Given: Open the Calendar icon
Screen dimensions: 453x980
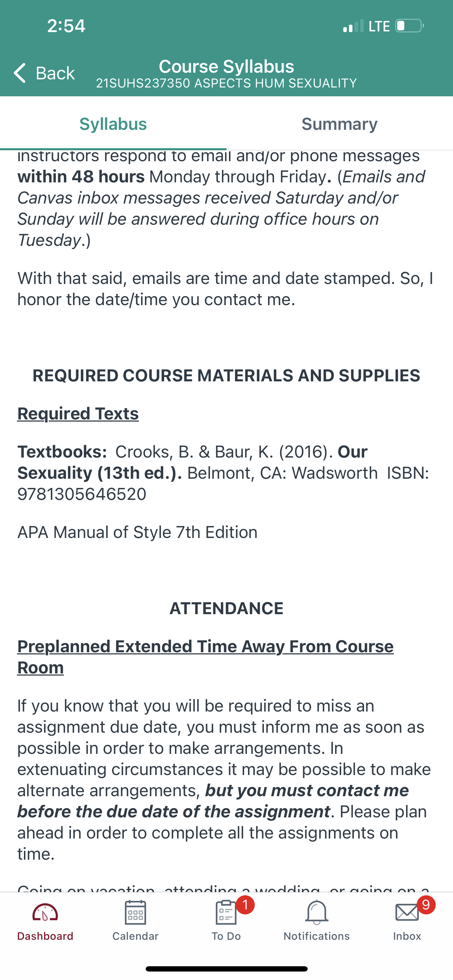Looking at the screenshot, I should click(x=135, y=912).
